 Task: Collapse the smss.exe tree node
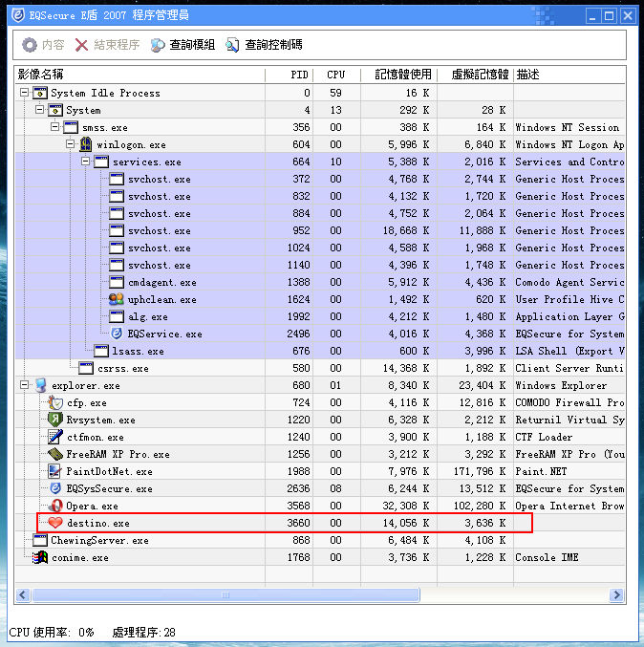point(54,127)
